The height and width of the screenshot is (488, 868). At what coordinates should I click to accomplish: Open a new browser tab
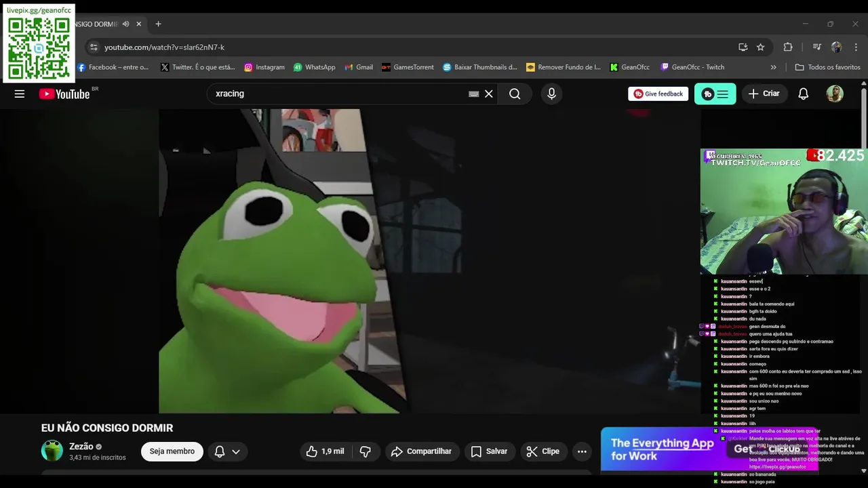[x=158, y=24]
